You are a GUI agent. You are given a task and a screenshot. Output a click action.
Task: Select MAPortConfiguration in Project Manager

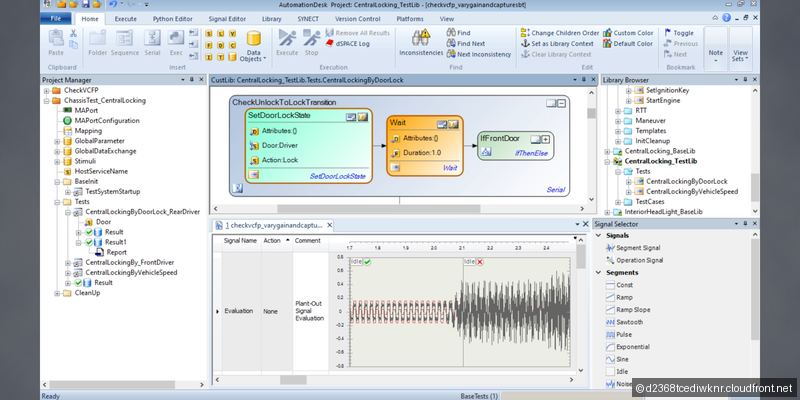pos(107,121)
